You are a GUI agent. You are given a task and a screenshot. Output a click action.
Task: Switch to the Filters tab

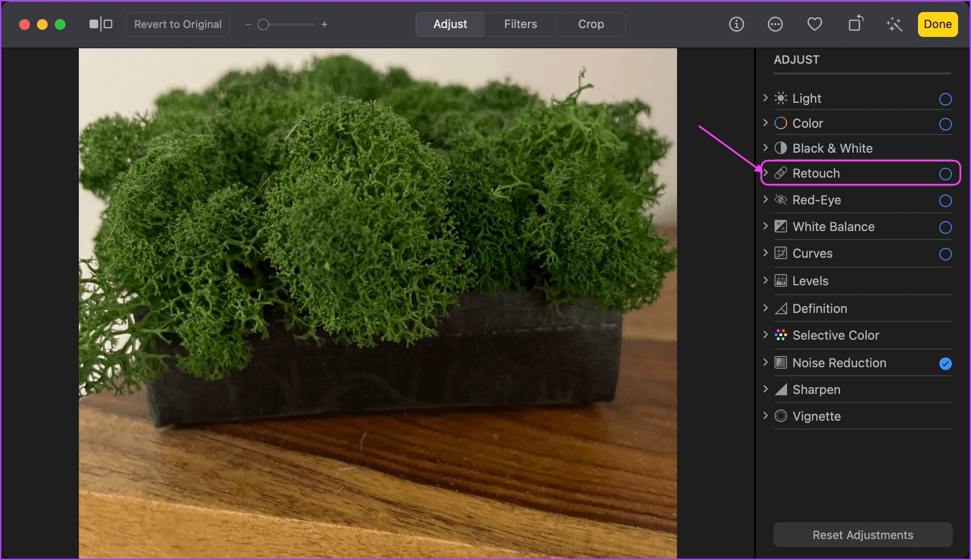[520, 24]
